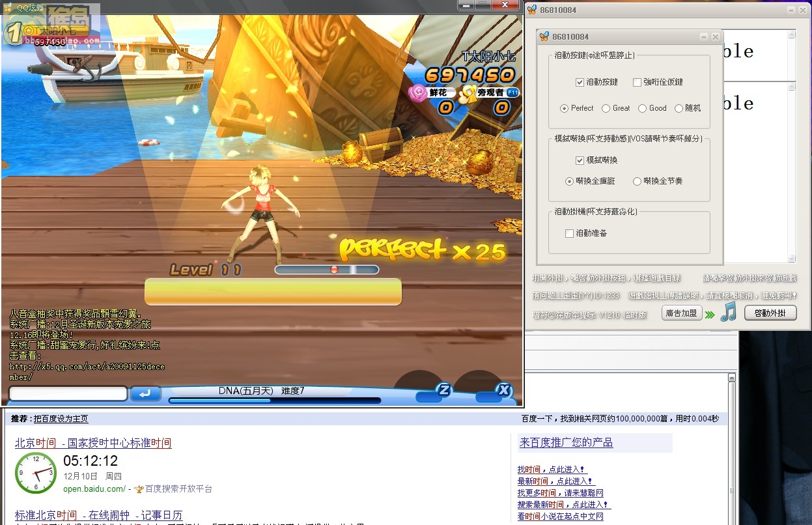Click the paw icon before 百度搜索开放平台
Image resolution: width=812 pixels, height=525 pixels.
coord(139,489)
